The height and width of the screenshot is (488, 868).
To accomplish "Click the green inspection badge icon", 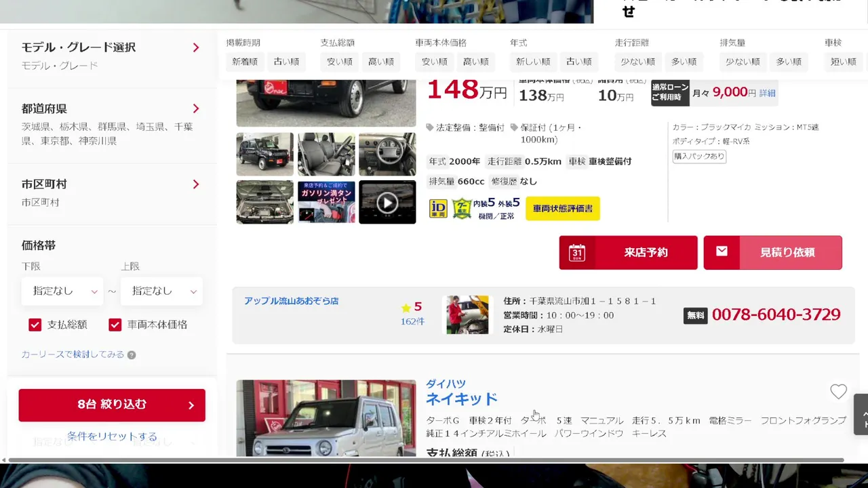I will (462, 208).
